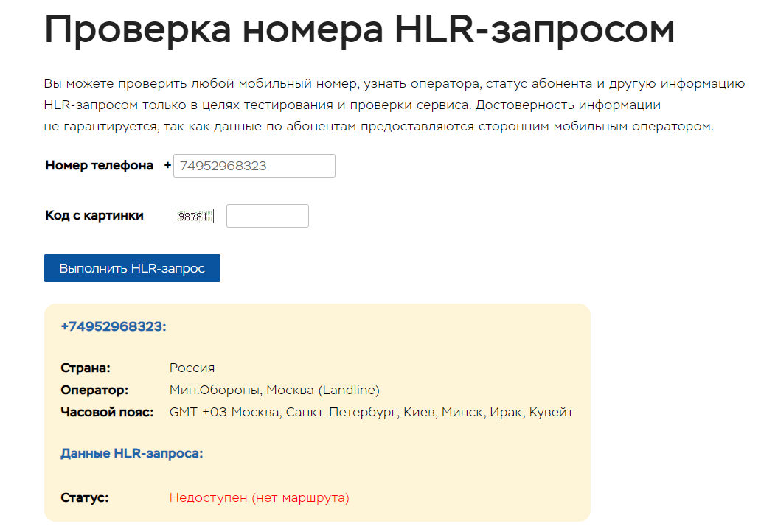Image resolution: width=761 pixels, height=532 pixels.
Task: Click the phone number input field
Action: (x=254, y=166)
